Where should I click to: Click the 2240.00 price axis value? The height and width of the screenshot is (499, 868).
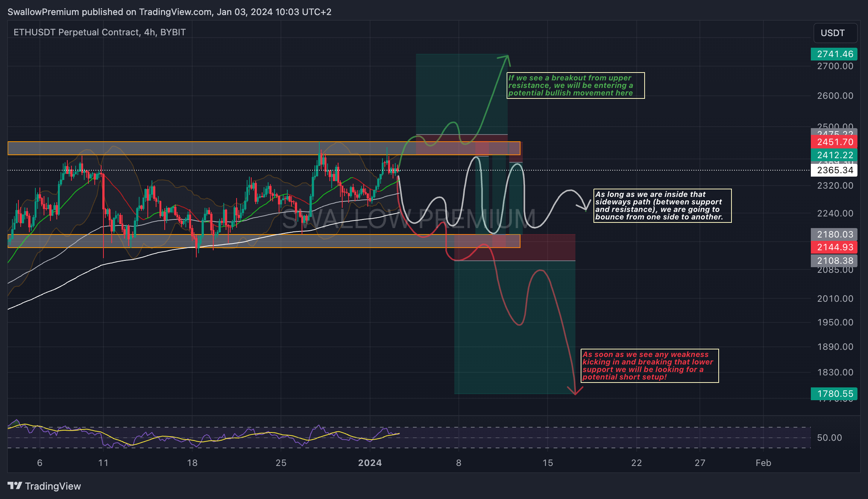835,213
